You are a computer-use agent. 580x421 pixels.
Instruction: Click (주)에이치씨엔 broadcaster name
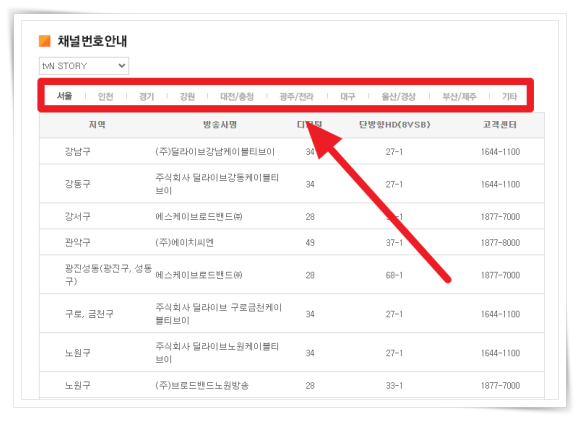(x=185, y=243)
